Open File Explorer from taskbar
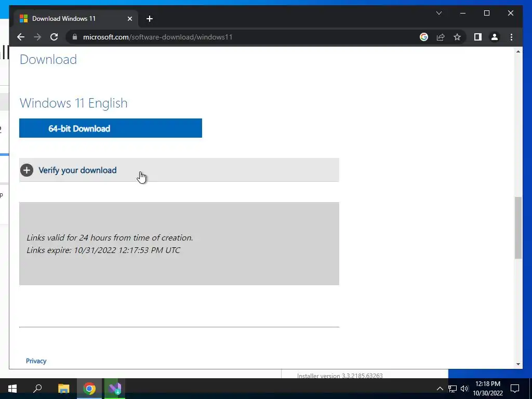 pyautogui.click(x=63, y=389)
